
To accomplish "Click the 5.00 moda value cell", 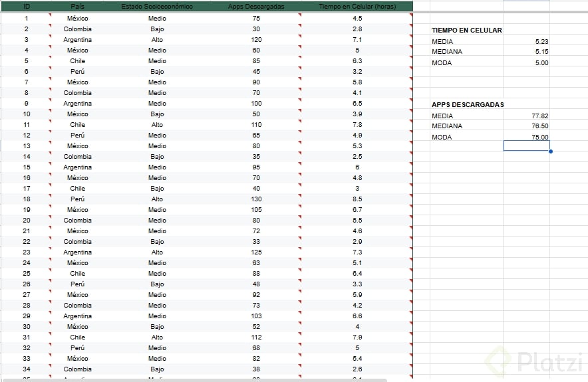I will click(x=527, y=62).
